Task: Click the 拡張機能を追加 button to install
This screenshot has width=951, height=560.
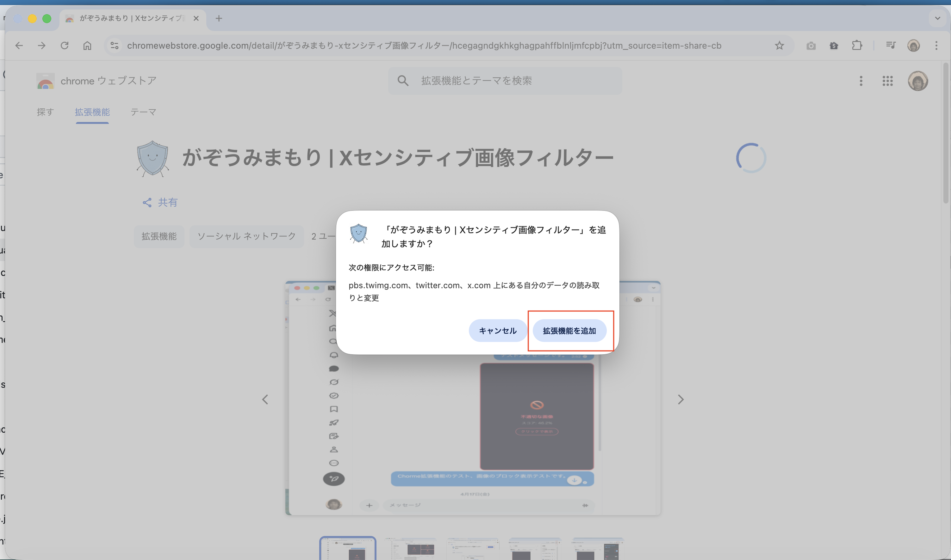Action: pos(569,331)
